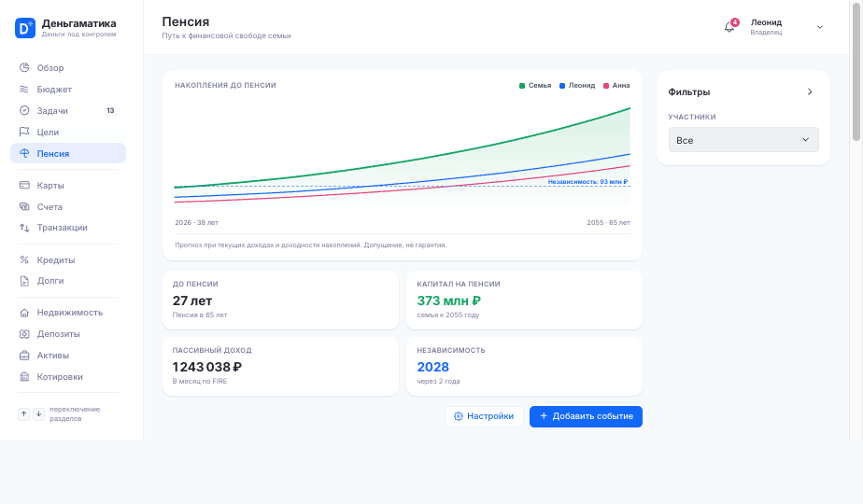The width and height of the screenshot is (863, 504).
Task: Open the Депозиты link in sidebar
Action: pyautogui.click(x=68, y=334)
